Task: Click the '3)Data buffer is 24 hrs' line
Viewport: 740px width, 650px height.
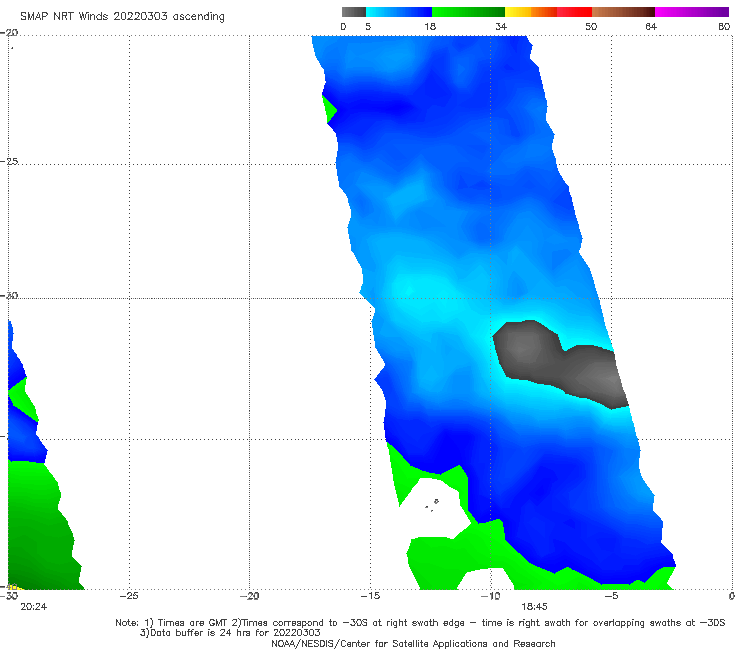Action: coord(230,633)
